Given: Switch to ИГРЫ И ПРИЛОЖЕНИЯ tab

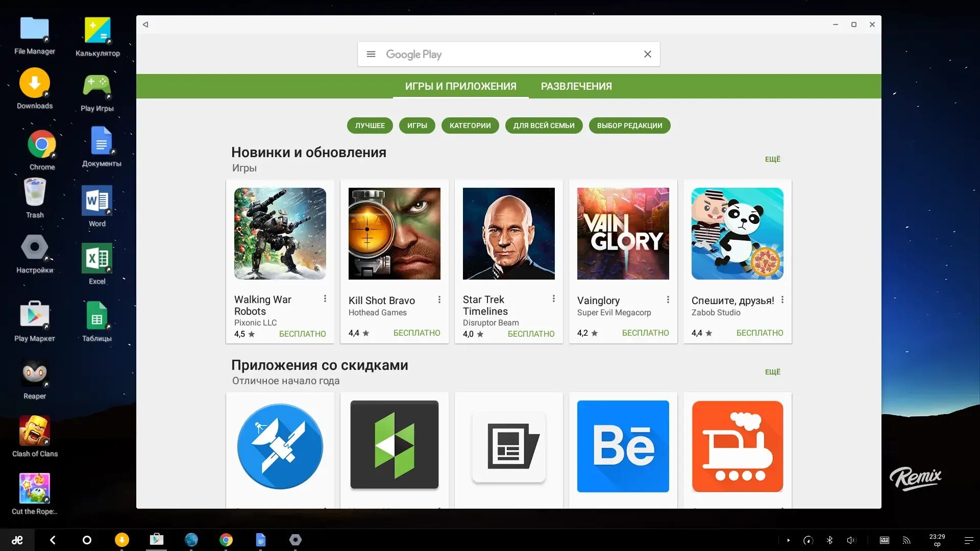Looking at the screenshot, I should click(x=460, y=86).
